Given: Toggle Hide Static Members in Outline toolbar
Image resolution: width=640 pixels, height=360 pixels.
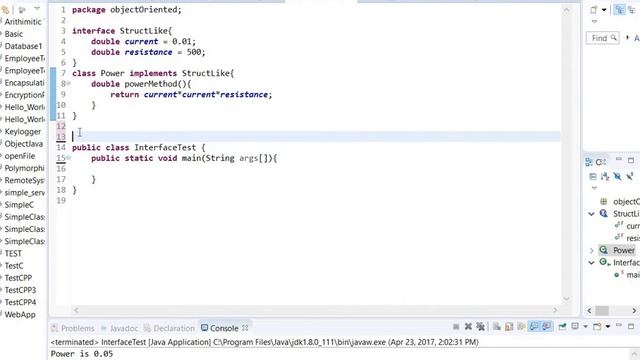Looking at the screenshot, I should (x=629, y=176).
